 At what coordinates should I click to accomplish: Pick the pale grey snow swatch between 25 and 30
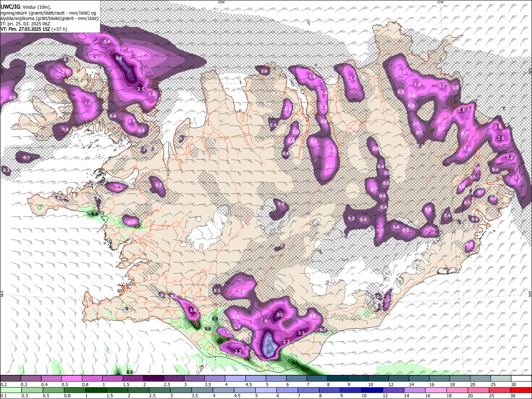[x=501, y=379]
